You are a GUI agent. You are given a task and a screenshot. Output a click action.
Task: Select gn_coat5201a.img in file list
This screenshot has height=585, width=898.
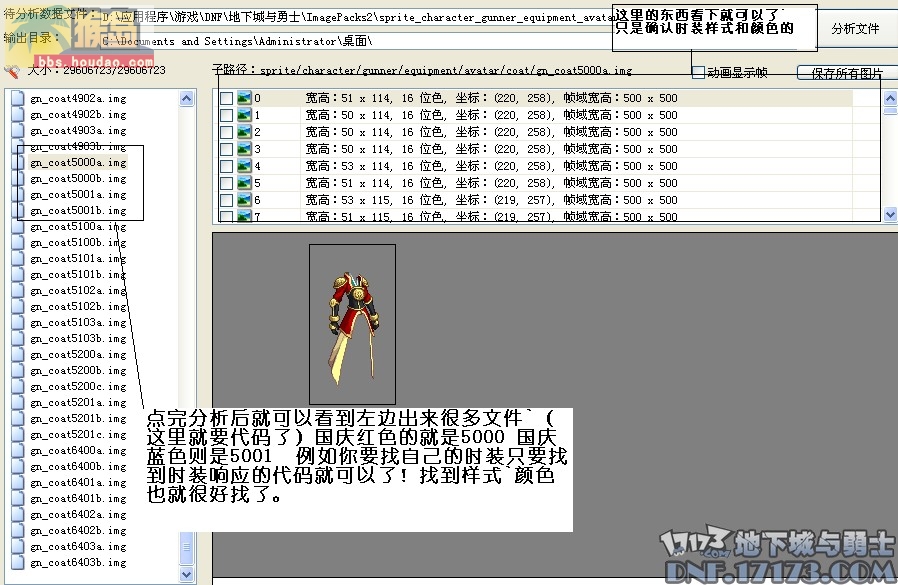78,403
